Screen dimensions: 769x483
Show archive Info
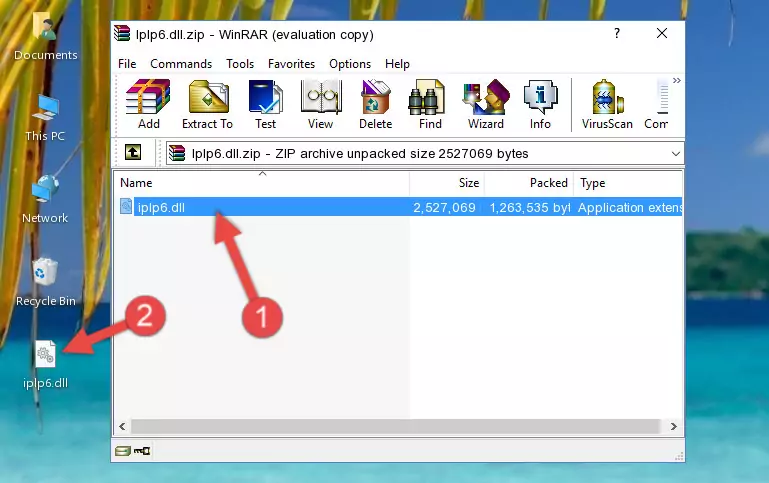[540, 104]
